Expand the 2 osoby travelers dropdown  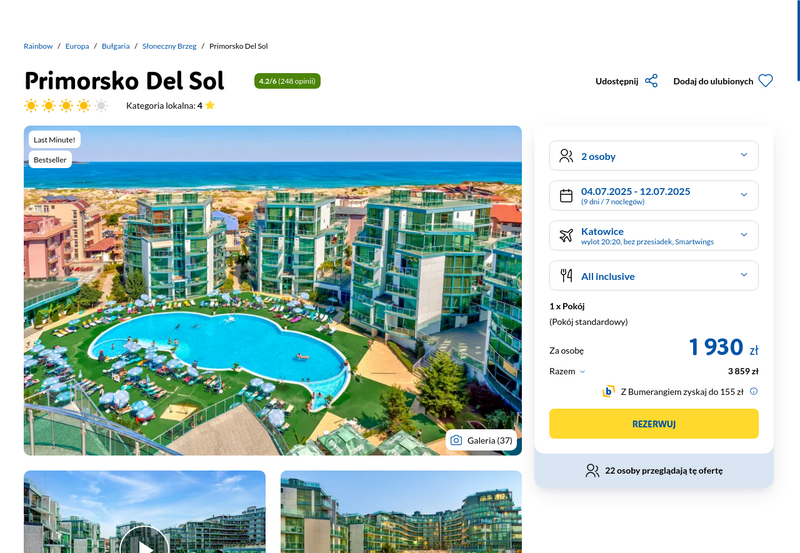654,156
